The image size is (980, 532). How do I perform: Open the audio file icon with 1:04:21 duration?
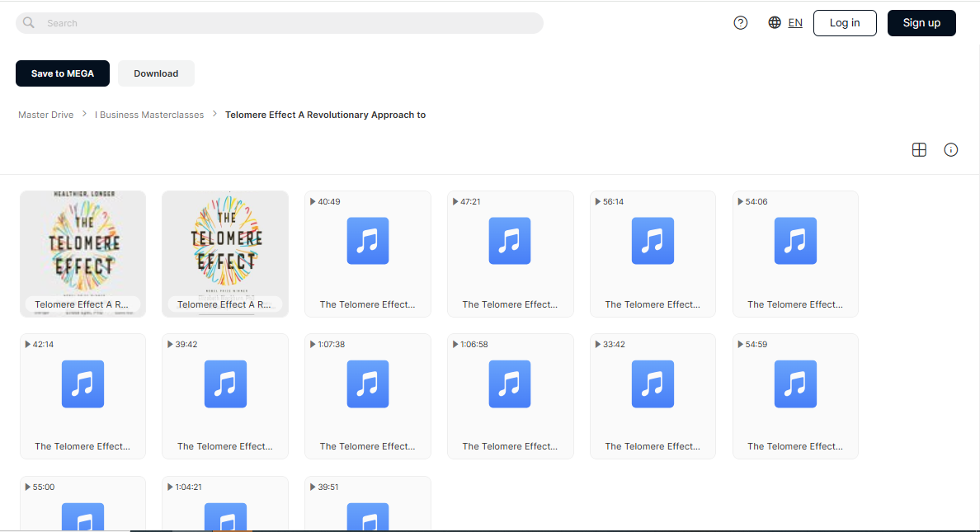tap(225, 517)
